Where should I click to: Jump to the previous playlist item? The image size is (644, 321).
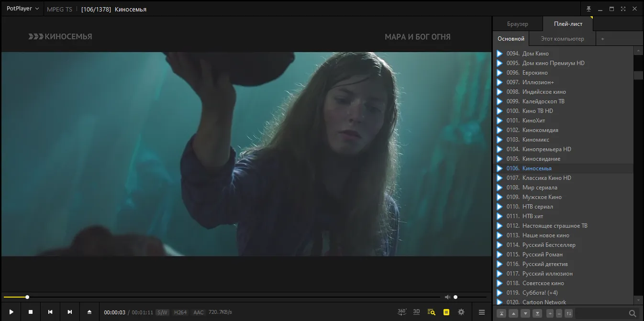point(50,312)
